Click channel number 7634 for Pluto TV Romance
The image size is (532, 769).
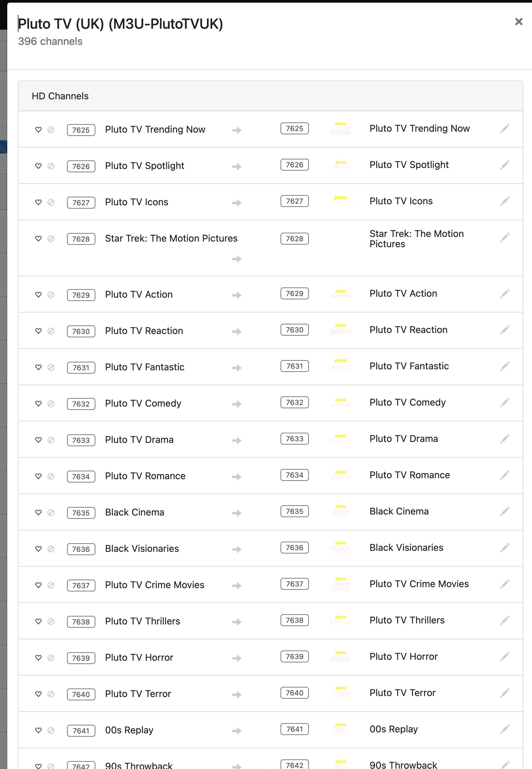click(81, 476)
